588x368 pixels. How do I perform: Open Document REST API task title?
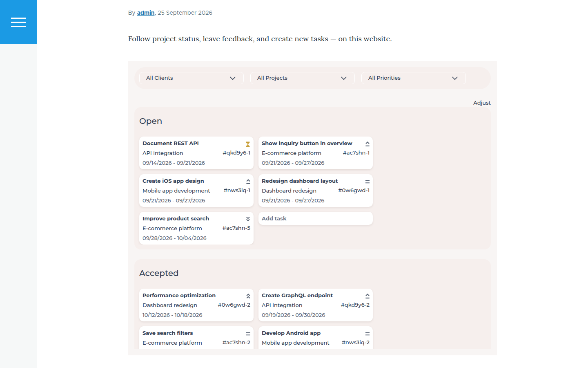(171, 143)
